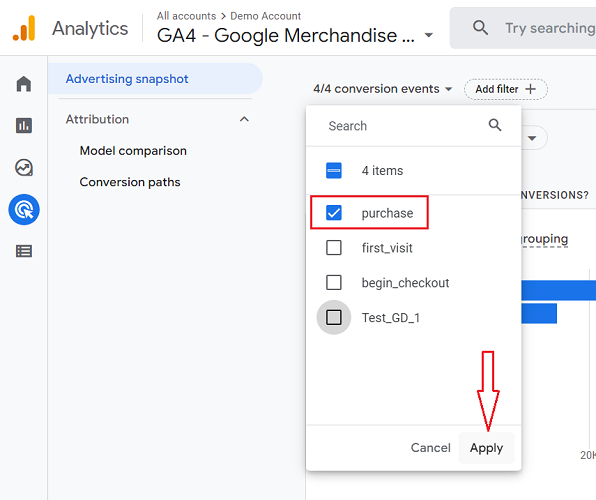
Task: Click Cancel in conversion events panel
Action: [431, 448]
